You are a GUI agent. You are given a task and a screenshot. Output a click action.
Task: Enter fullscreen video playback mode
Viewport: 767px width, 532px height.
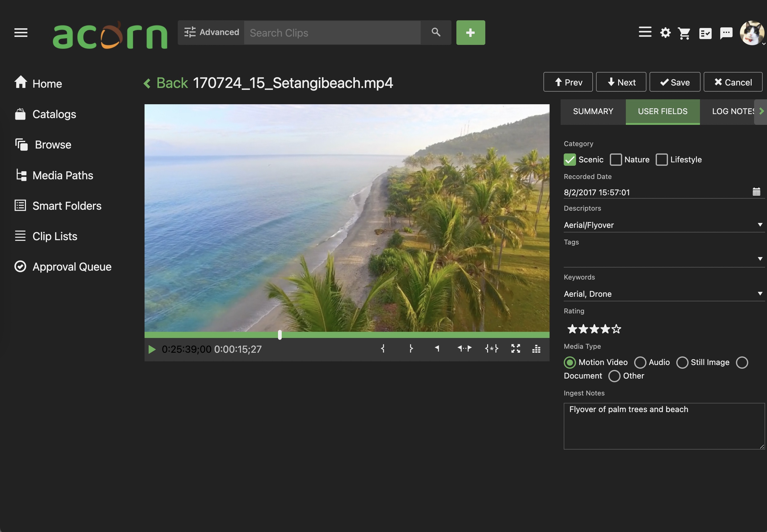click(515, 349)
